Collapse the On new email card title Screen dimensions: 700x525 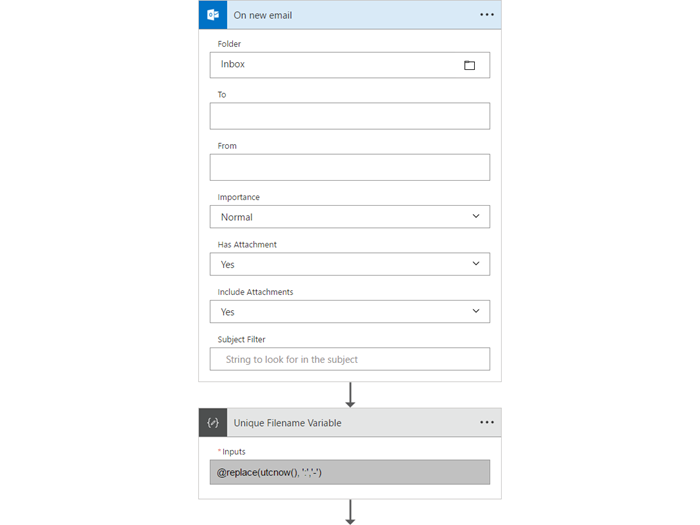tap(263, 15)
